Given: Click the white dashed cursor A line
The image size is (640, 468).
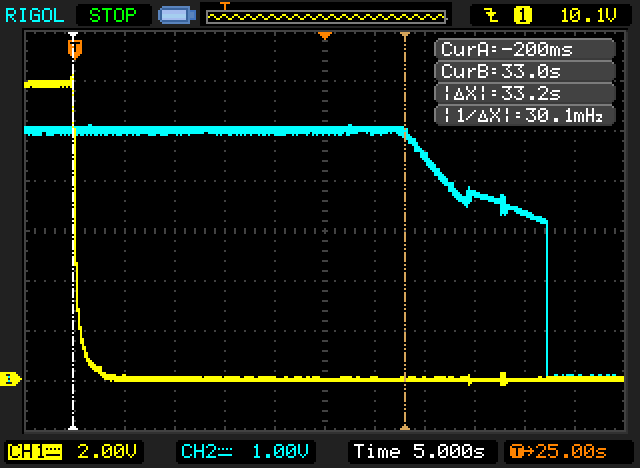Looking at the screenshot, I should [73, 231].
